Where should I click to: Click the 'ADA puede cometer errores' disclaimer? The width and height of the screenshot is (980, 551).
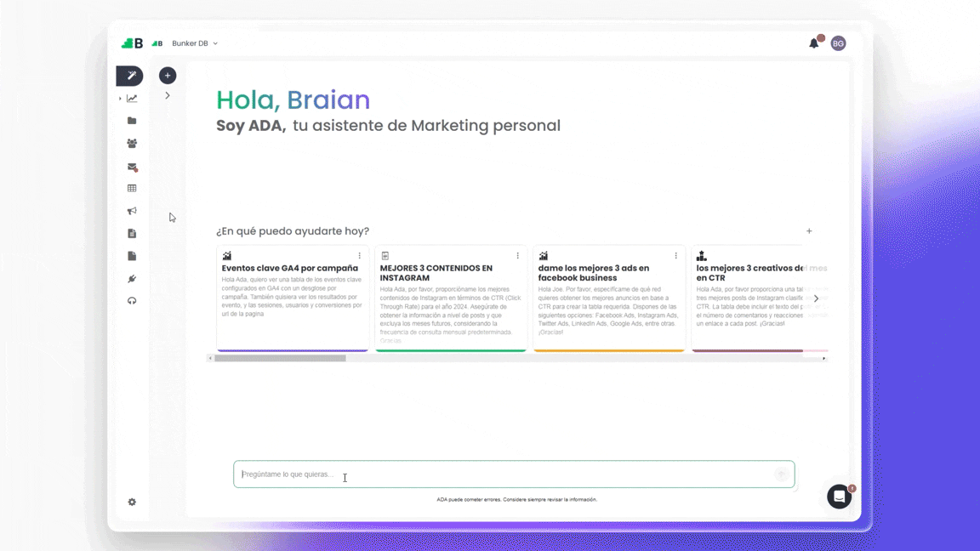point(516,500)
